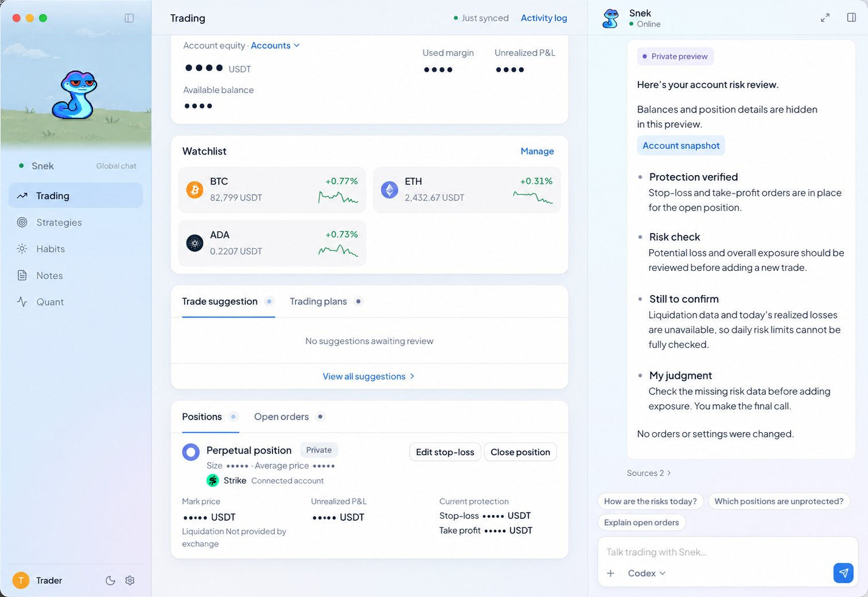Toggle right chat sidebar panel icon
Screen dimensions: 868x597
coord(851,18)
